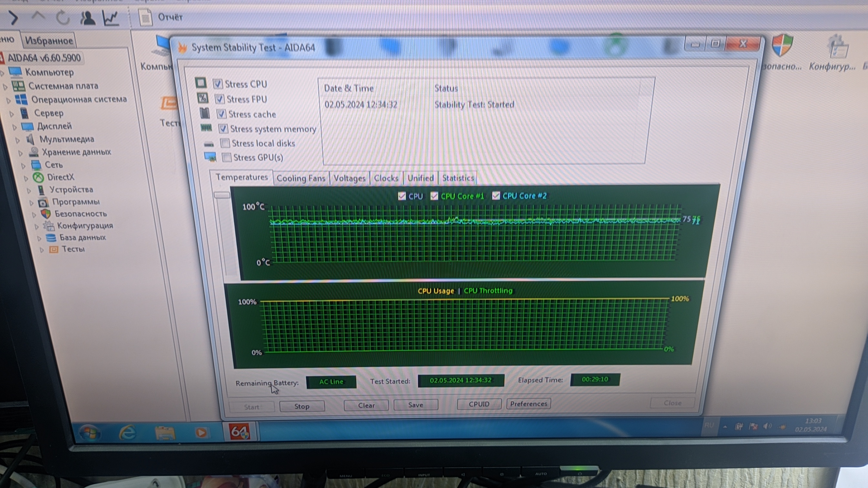Click the up arrow navigation icon
Viewport: 868px width, 488px height.
pyautogui.click(x=38, y=16)
